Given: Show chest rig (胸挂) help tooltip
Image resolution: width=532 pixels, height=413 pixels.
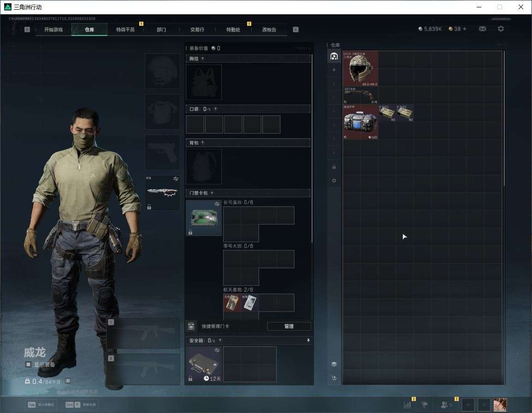Looking at the screenshot, I should coord(202,59).
